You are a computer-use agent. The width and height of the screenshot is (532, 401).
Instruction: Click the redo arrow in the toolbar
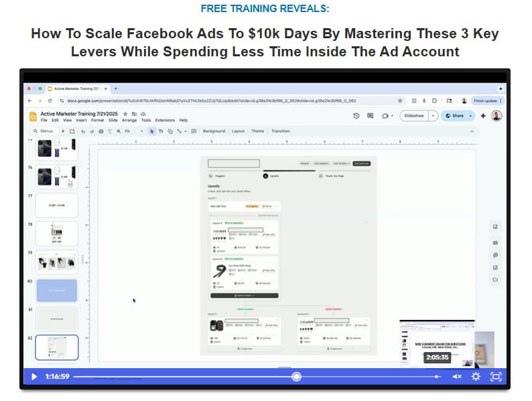pyautogui.click(x=92, y=131)
